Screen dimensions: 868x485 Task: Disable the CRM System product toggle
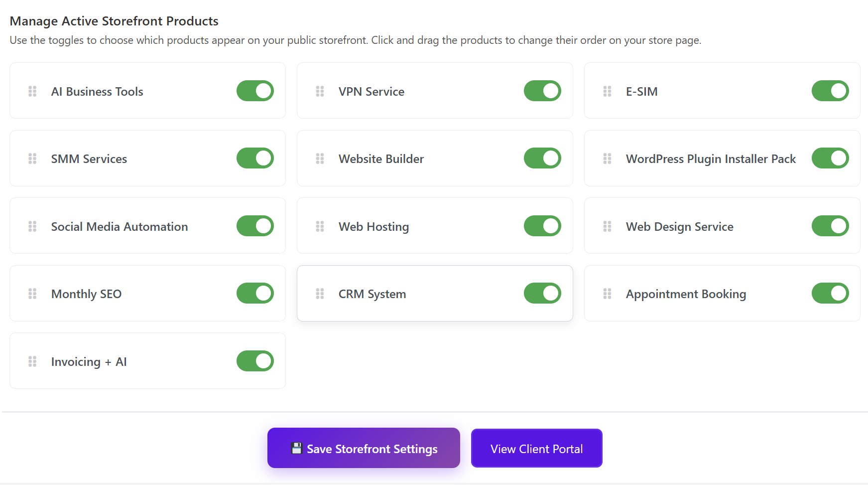coord(542,293)
